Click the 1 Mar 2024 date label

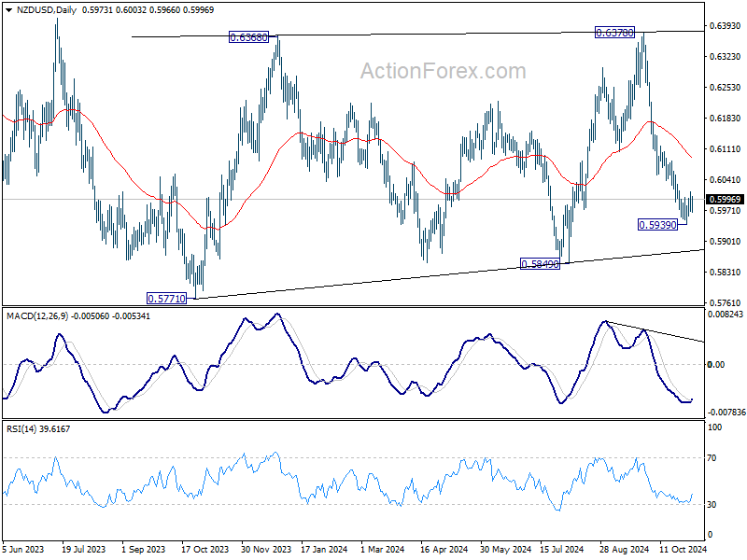click(x=383, y=549)
